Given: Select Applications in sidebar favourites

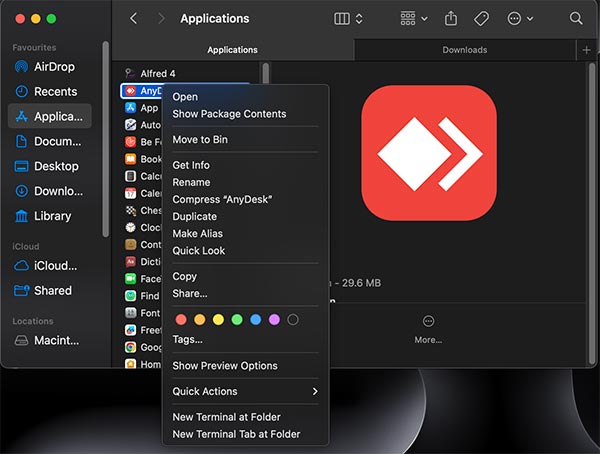Looking at the screenshot, I should [x=50, y=116].
